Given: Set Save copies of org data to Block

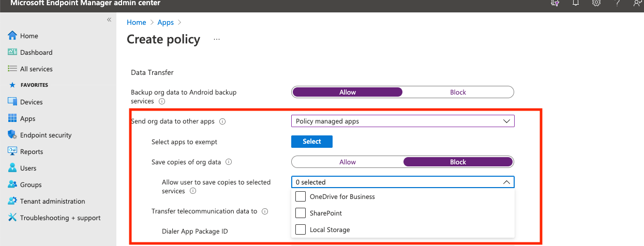Looking at the screenshot, I should click(x=458, y=162).
